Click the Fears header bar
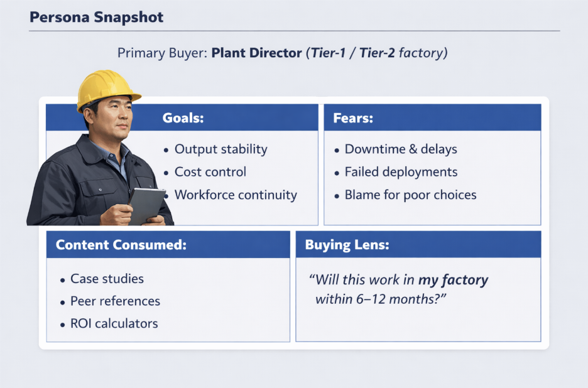Image resolution: width=588 pixels, height=388 pixels. coord(432,117)
